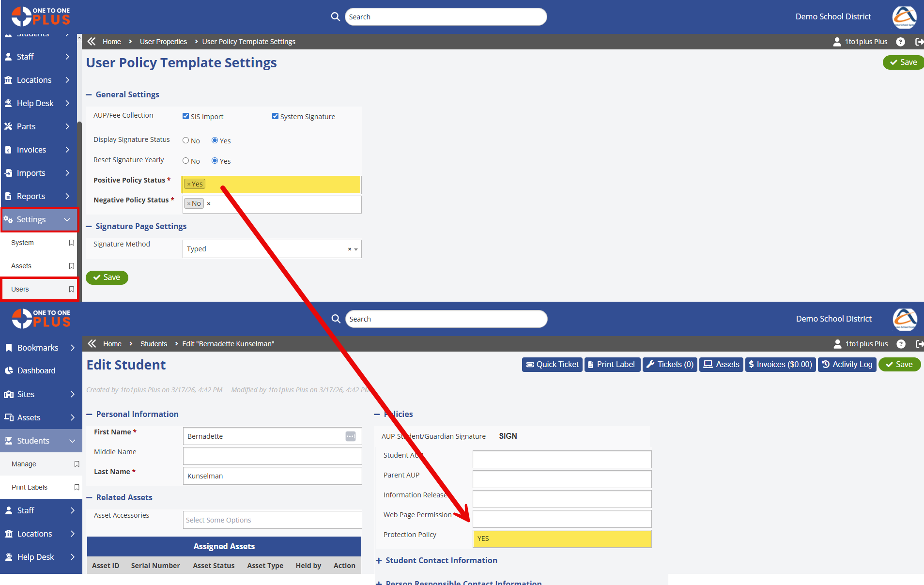Click bookmark icon next to Manage
The height and width of the screenshot is (585, 924).
(x=77, y=464)
